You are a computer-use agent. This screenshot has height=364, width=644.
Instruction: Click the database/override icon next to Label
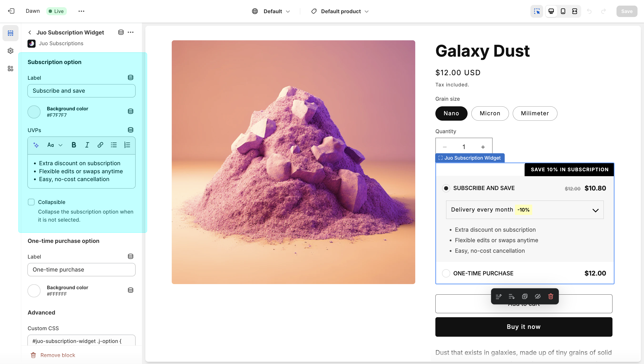tap(131, 77)
